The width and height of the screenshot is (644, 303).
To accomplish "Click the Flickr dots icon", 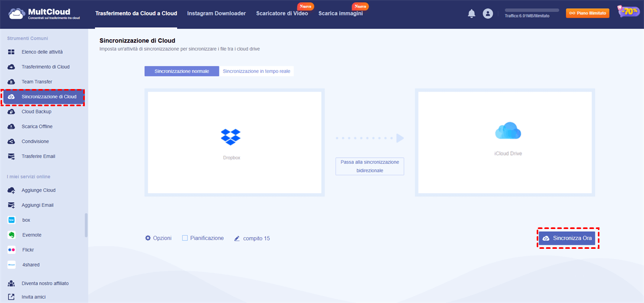I will (11, 250).
